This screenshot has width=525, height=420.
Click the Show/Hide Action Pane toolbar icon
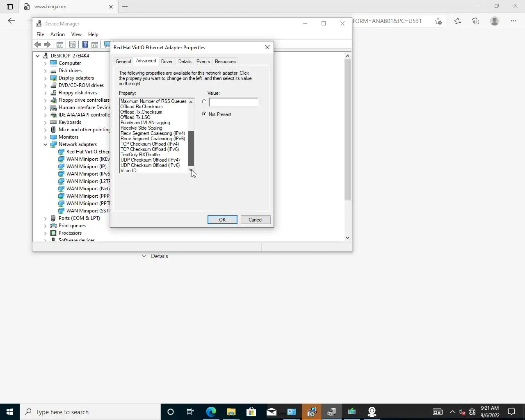(x=95, y=44)
